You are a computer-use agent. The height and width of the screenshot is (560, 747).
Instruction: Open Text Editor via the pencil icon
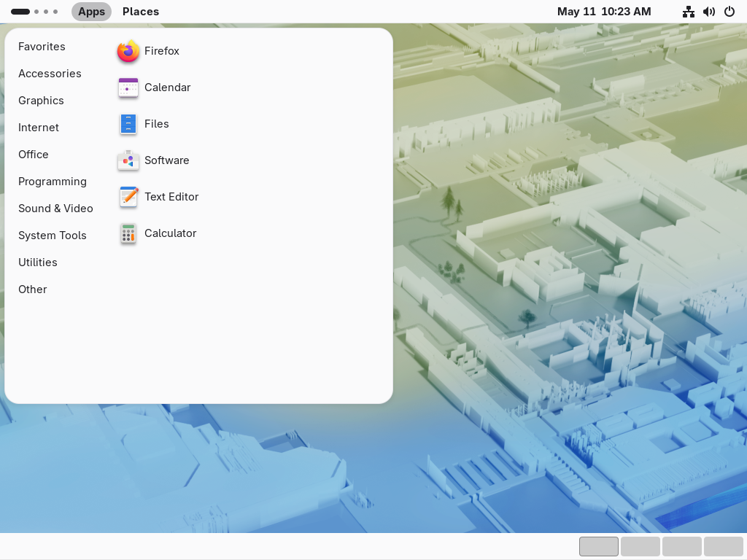coord(128,197)
